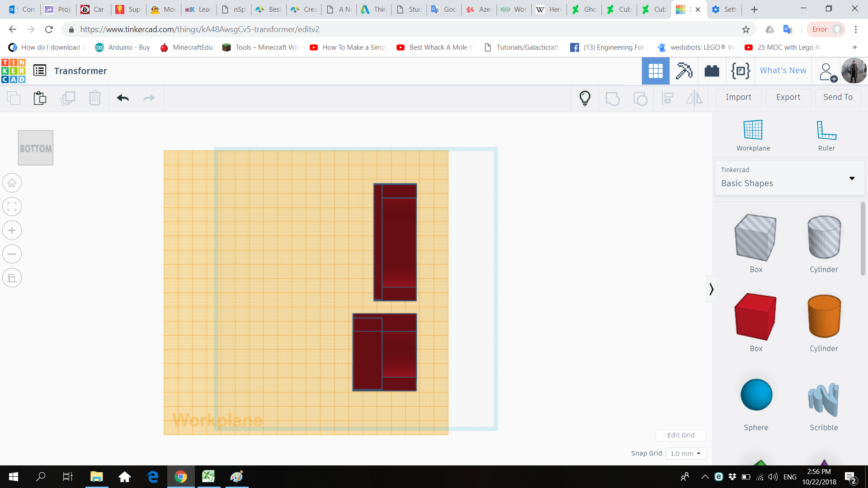Screen dimensions: 868x488
Task: Click the Zoom out button
Action: (12, 254)
